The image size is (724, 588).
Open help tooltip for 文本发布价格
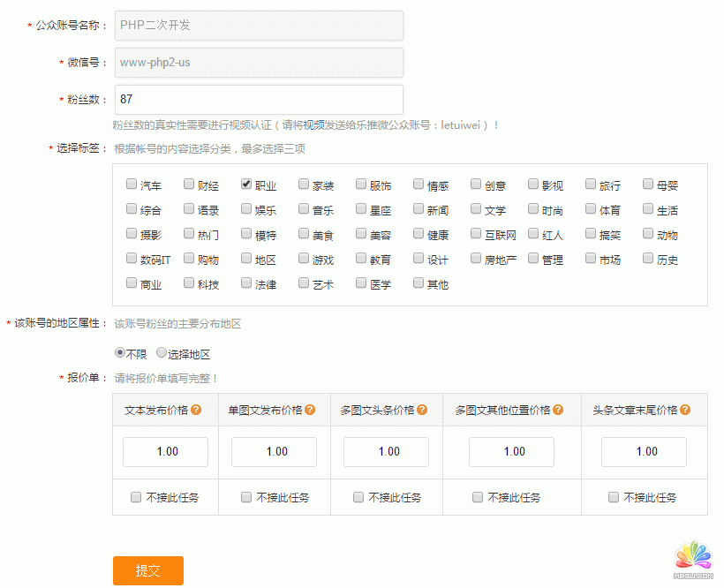coord(196,410)
